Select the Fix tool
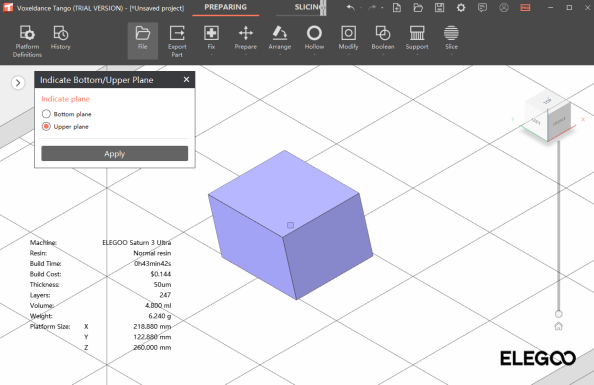594x385 pixels. (x=211, y=38)
